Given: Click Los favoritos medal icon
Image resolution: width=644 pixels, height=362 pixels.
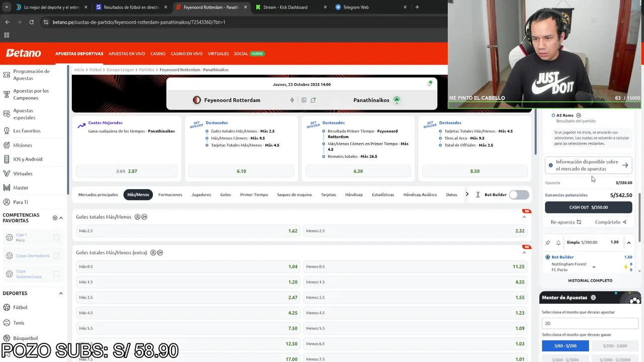Looking at the screenshot, I should tap(7, 131).
